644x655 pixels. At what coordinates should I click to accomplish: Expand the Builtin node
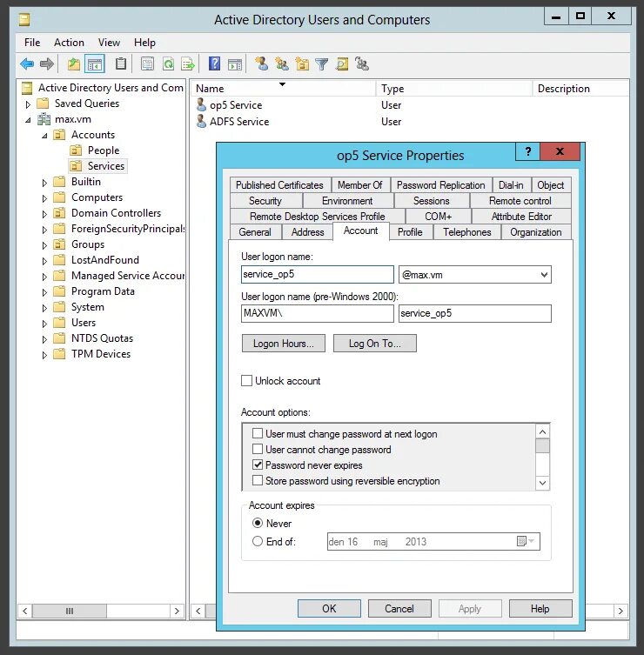(x=44, y=183)
